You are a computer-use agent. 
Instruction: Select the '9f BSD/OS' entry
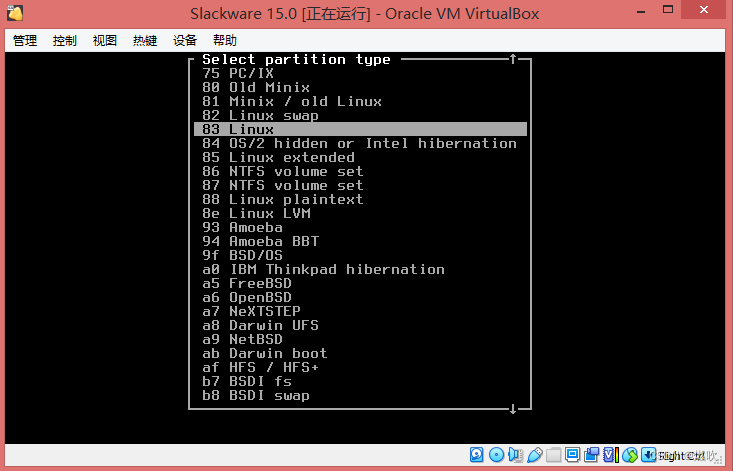360,256
